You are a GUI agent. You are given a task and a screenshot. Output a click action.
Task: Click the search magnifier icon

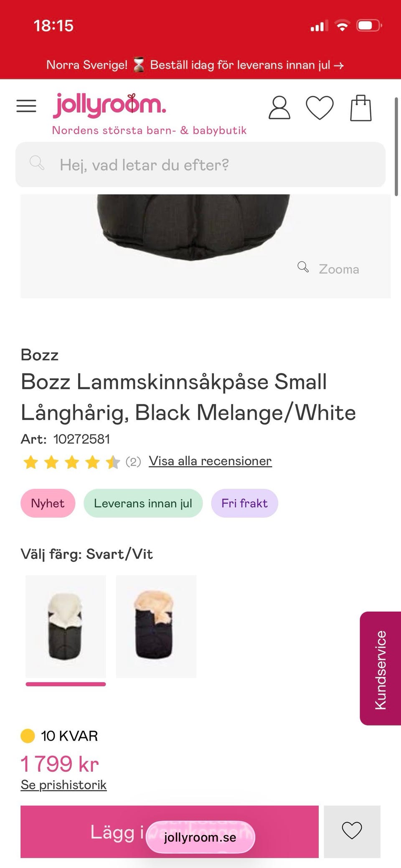pos(37,163)
